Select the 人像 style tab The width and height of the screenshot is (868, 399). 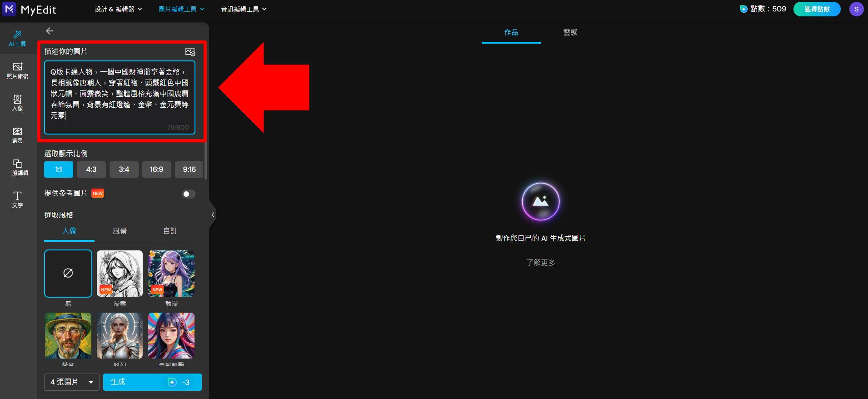point(69,231)
